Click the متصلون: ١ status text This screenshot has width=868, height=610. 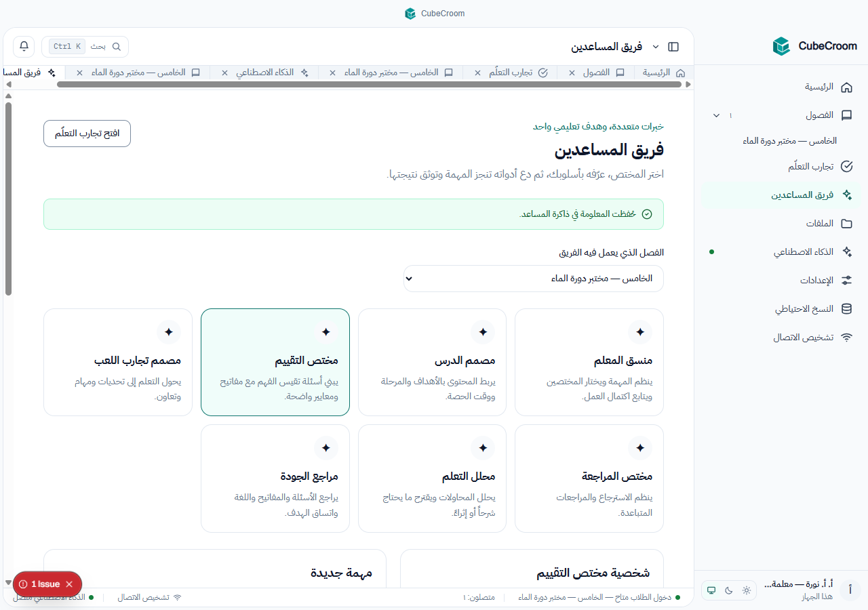click(479, 598)
